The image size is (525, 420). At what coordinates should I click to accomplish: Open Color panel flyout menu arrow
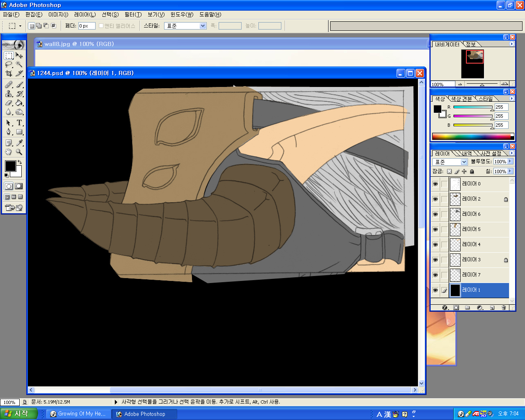coord(511,98)
